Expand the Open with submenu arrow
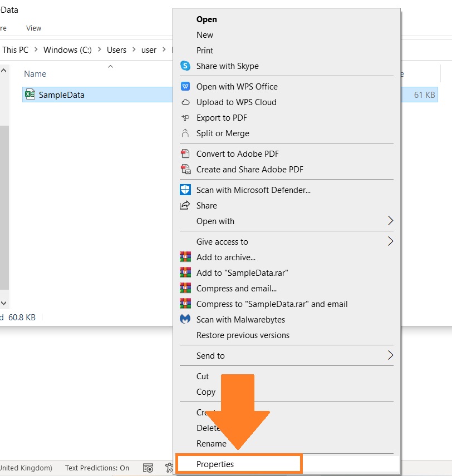Image resolution: width=452 pixels, height=476 pixels. [x=391, y=221]
